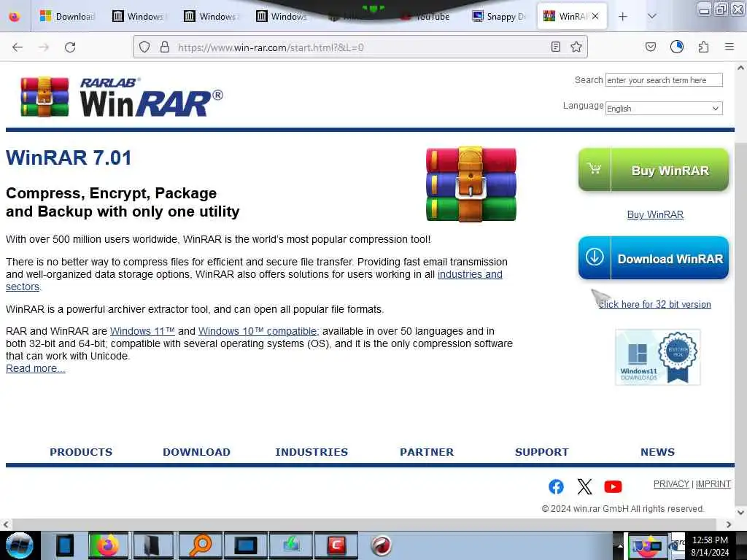Open the Pocket save icon
Screen dimensions: 747x560
coord(650,47)
